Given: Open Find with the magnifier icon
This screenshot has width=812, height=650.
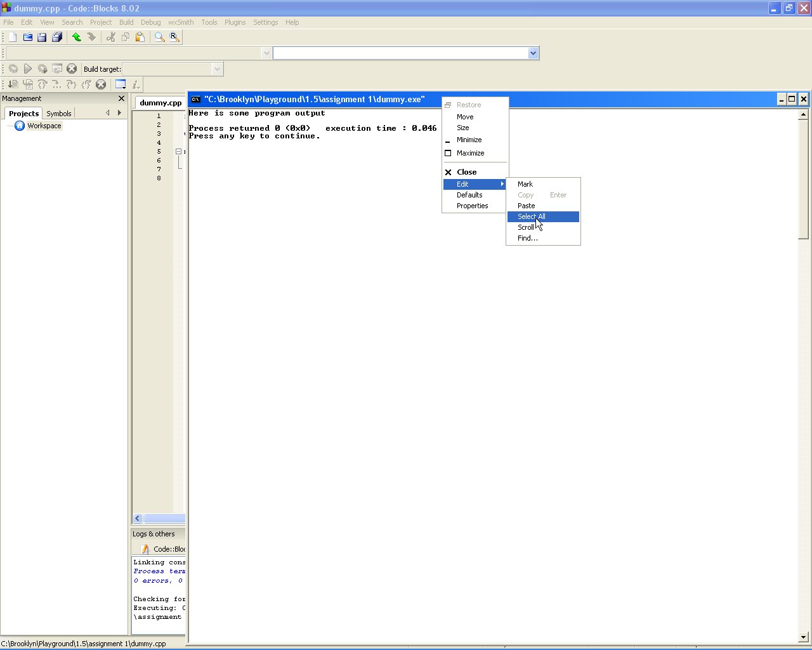Looking at the screenshot, I should coord(160,37).
